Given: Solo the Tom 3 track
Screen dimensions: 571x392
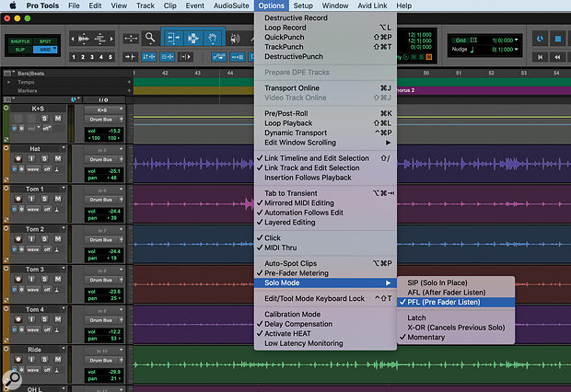Looking at the screenshot, I should coord(44,279).
